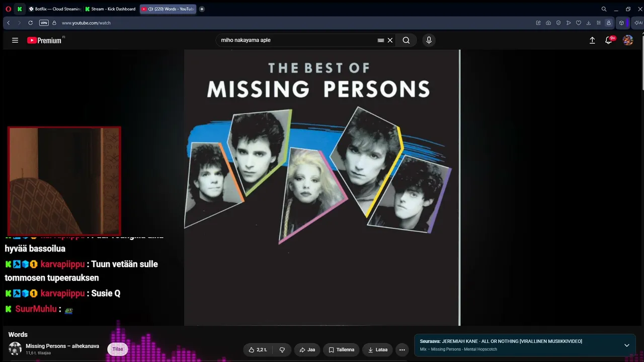The height and width of the screenshot is (362, 644).
Task: Like the video showing 2,2 t.
Action: point(258,349)
